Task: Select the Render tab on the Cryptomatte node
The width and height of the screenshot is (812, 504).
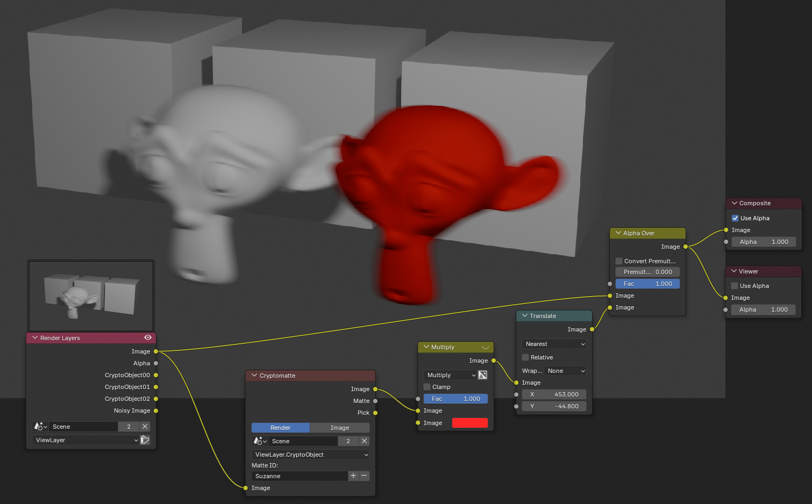Action: [280, 427]
